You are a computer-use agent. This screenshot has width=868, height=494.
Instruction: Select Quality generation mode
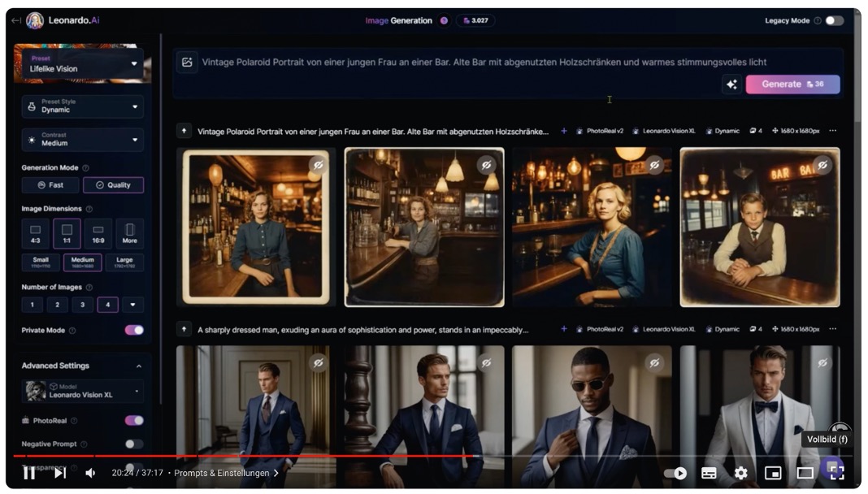pyautogui.click(x=114, y=184)
